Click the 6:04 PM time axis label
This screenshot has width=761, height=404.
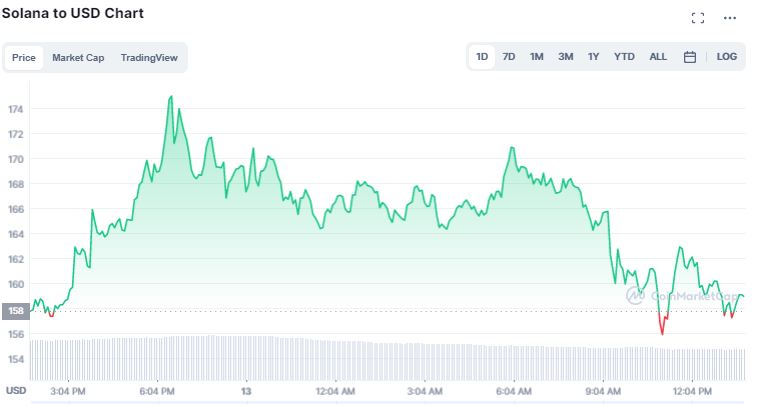click(157, 391)
